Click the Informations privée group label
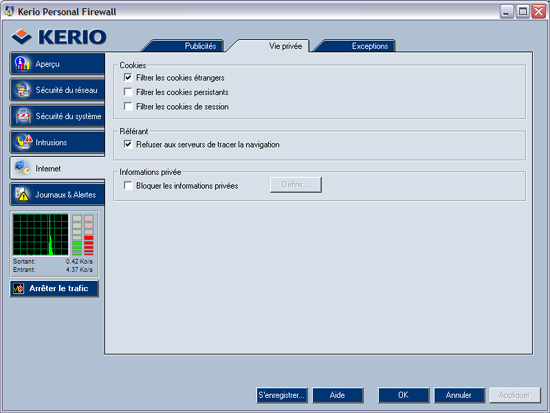 tap(150, 172)
